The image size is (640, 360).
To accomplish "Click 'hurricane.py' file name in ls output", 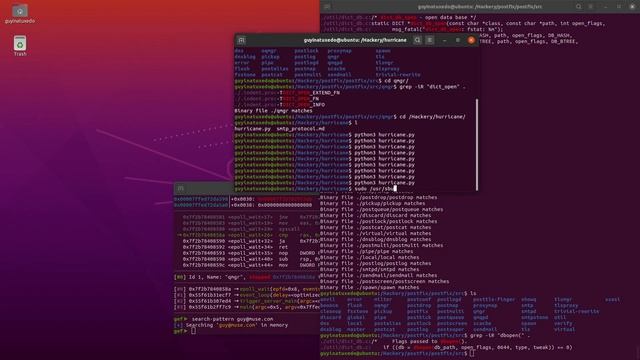I will coord(252,129).
